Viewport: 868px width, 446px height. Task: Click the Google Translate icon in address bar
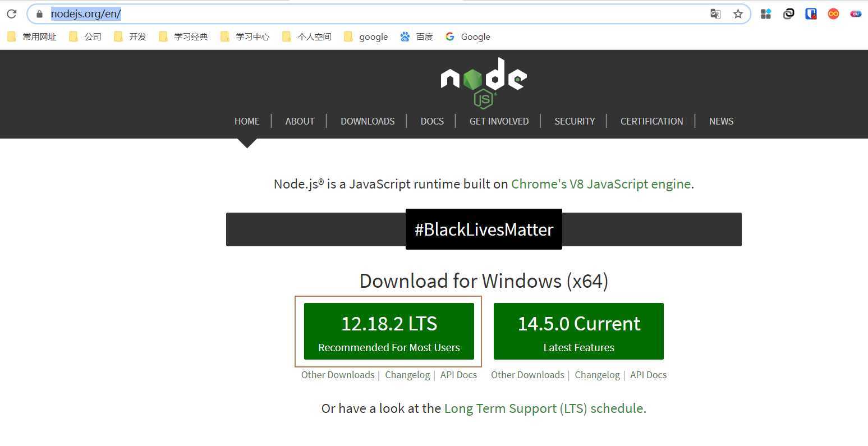[x=715, y=14]
